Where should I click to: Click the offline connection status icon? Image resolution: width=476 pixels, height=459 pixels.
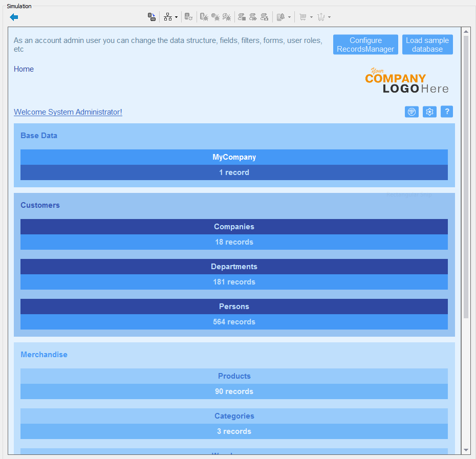tap(412, 112)
